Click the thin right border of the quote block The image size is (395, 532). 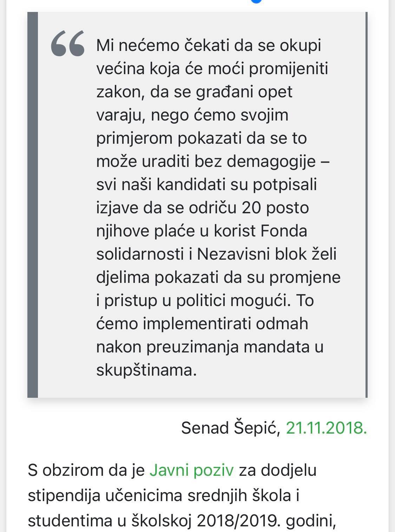pyautogui.click(x=366, y=205)
